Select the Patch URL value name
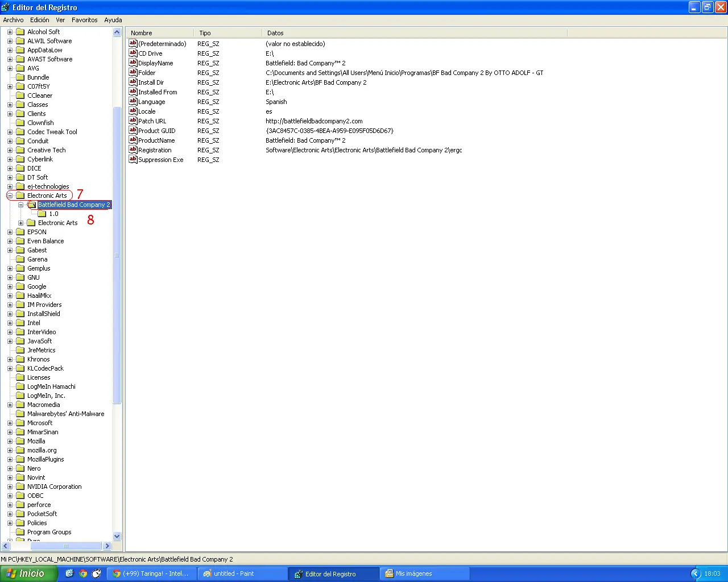This screenshot has height=582, width=728. point(152,121)
